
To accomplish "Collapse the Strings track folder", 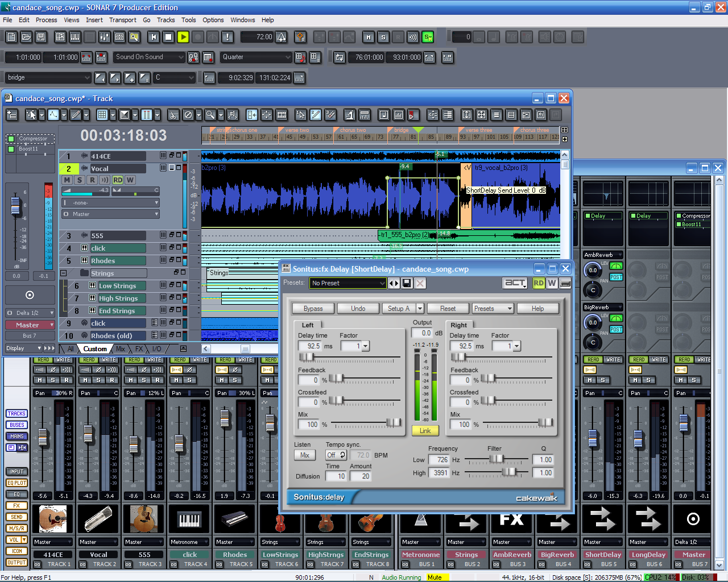I will tap(64, 273).
